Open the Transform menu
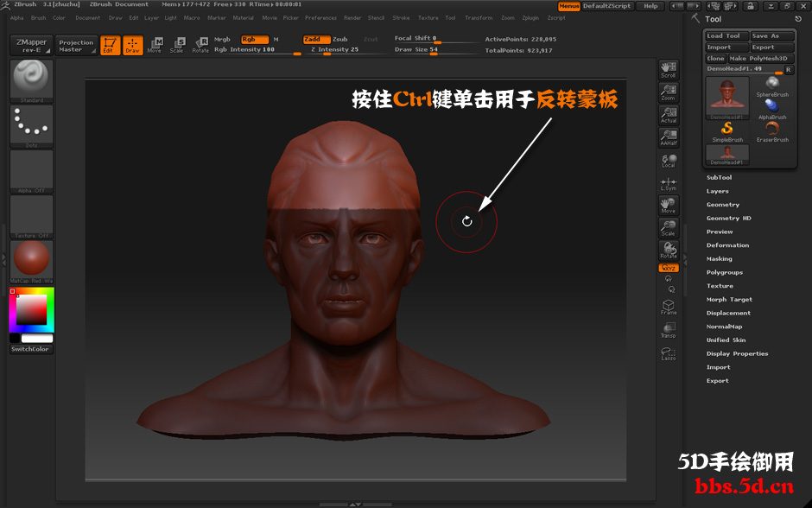812x508 pixels. point(479,17)
